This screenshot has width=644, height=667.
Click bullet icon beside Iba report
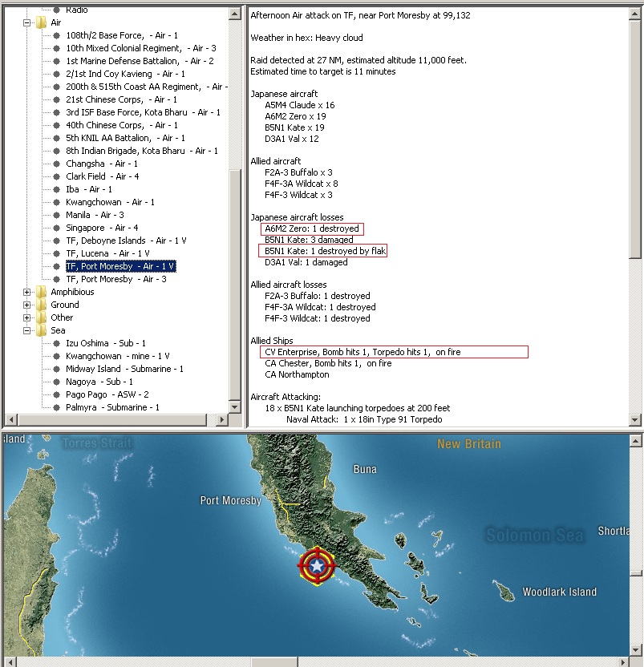pyautogui.click(x=56, y=189)
